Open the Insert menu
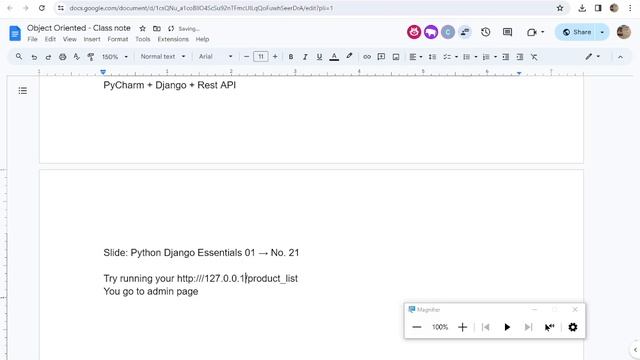 (x=92, y=39)
